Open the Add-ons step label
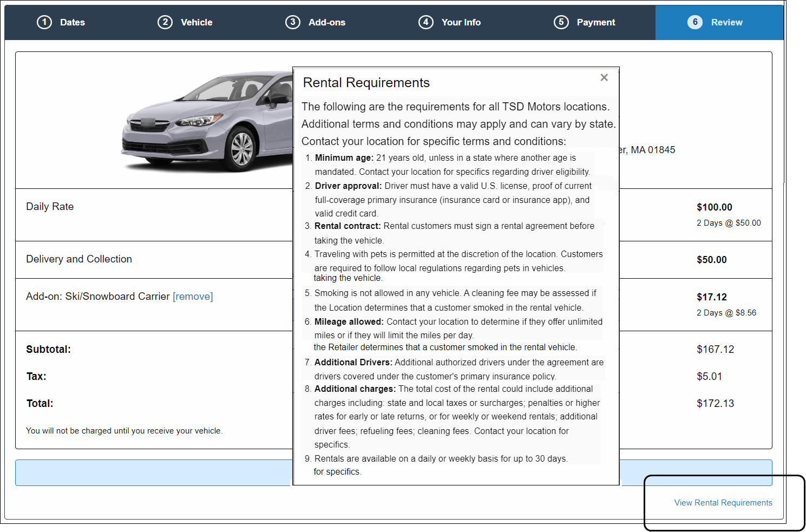 pos(327,23)
